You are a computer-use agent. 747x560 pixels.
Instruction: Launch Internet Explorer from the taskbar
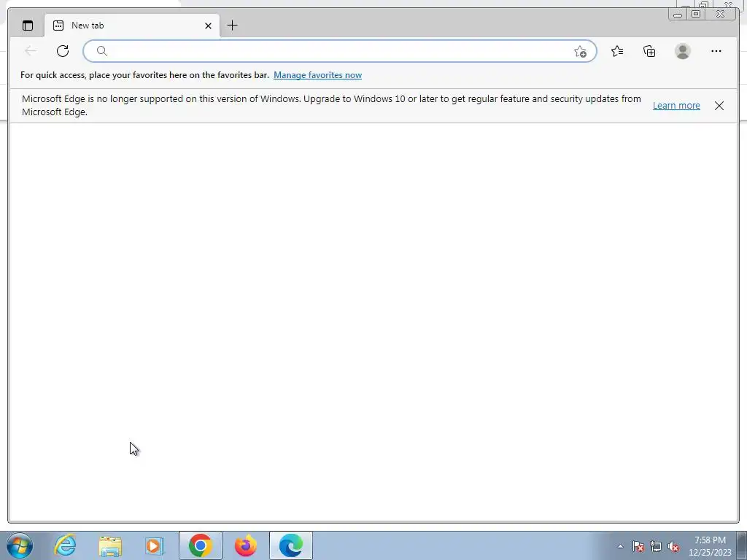point(65,545)
